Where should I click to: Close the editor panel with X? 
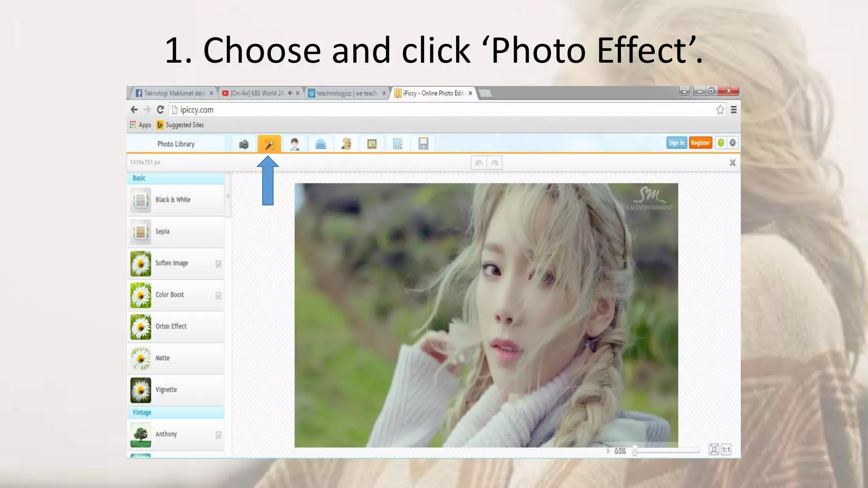coord(732,163)
